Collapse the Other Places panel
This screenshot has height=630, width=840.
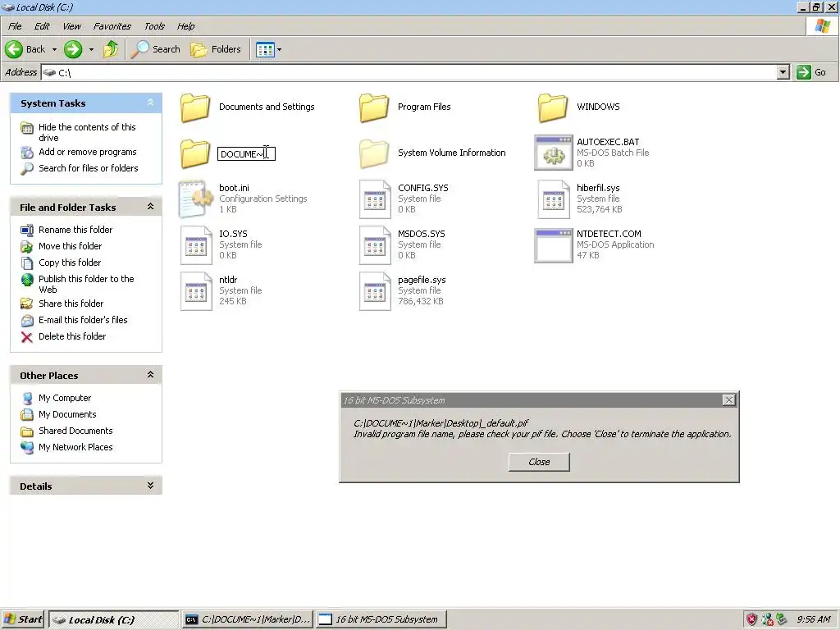click(x=151, y=375)
